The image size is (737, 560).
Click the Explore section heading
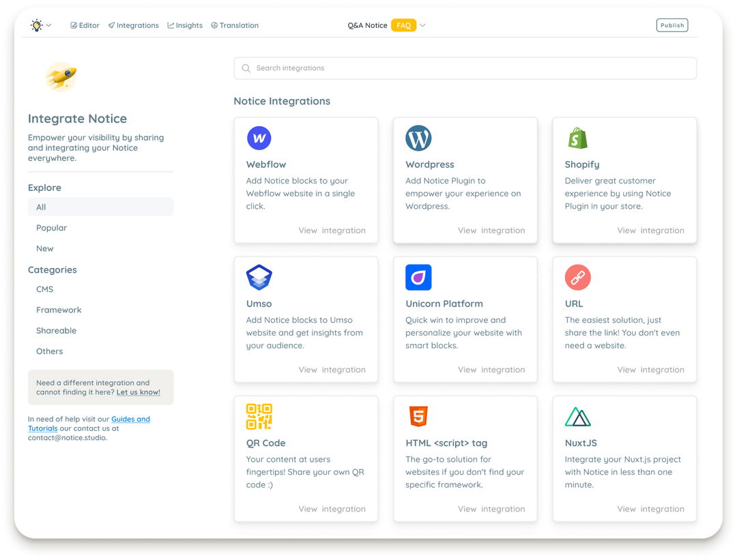pyautogui.click(x=44, y=188)
